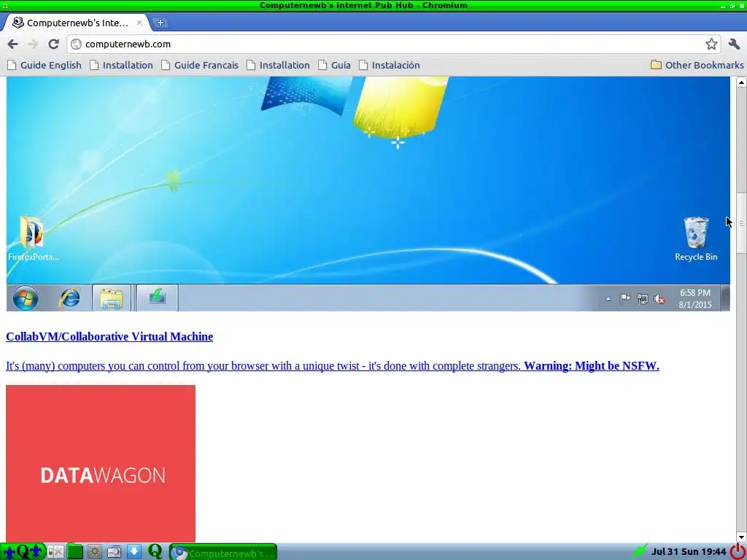Image resolution: width=747 pixels, height=560 pixels.
Task: Open the Installation bookmark after Guide Francais
Action: [x=278, y=65]
